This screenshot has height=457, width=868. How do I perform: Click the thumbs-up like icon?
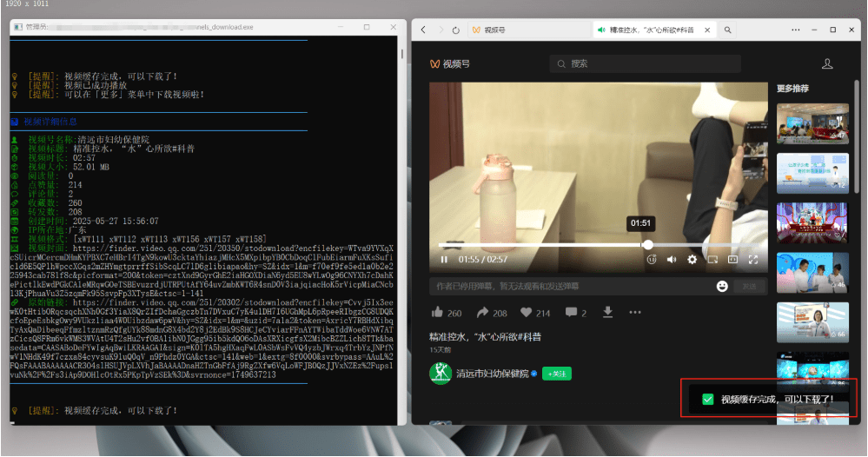point(437,313)
